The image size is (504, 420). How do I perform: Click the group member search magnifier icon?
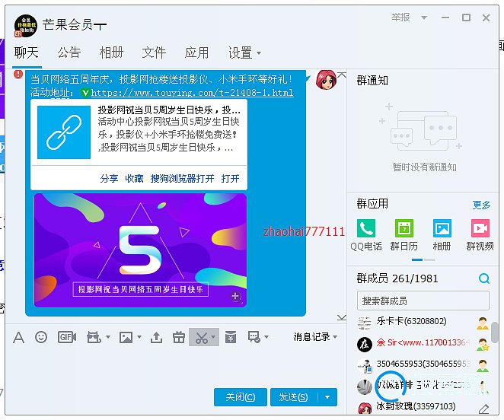pyautogui.click(x=483, y=278)
